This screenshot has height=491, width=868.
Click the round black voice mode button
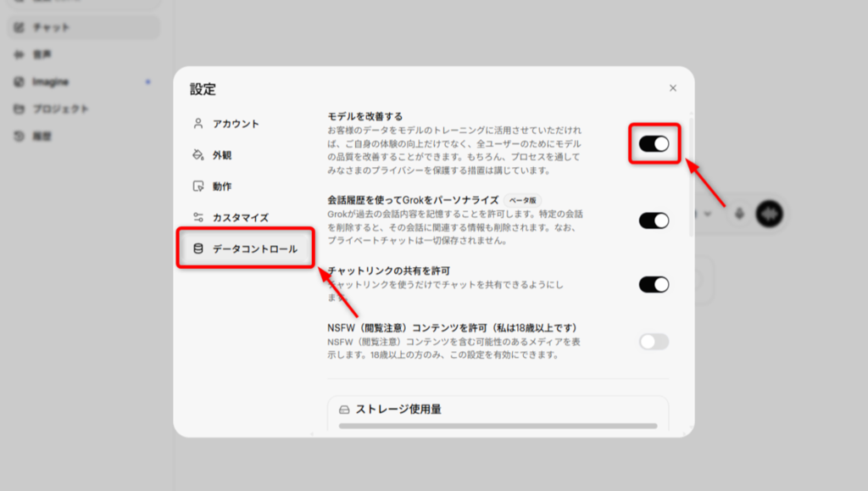click(770, 214)
